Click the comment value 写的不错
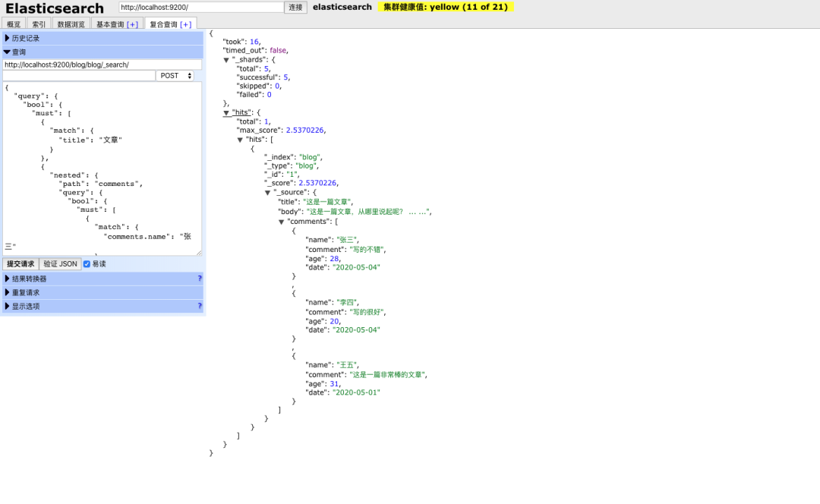820x504 pixels. click(x=367, y=250)
